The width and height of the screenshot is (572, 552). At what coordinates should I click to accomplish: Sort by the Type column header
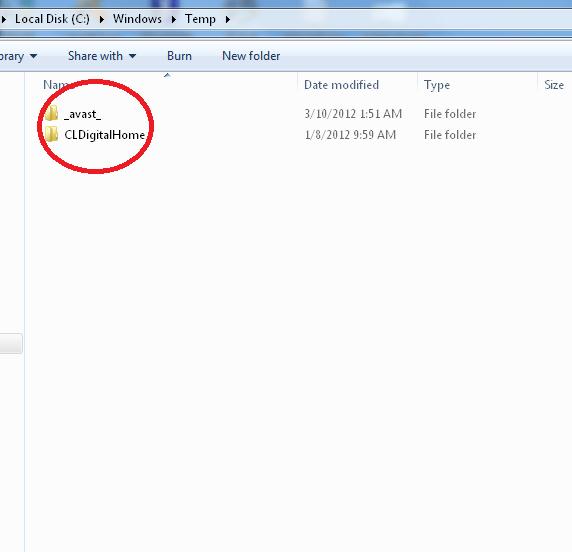pos(437,85)
